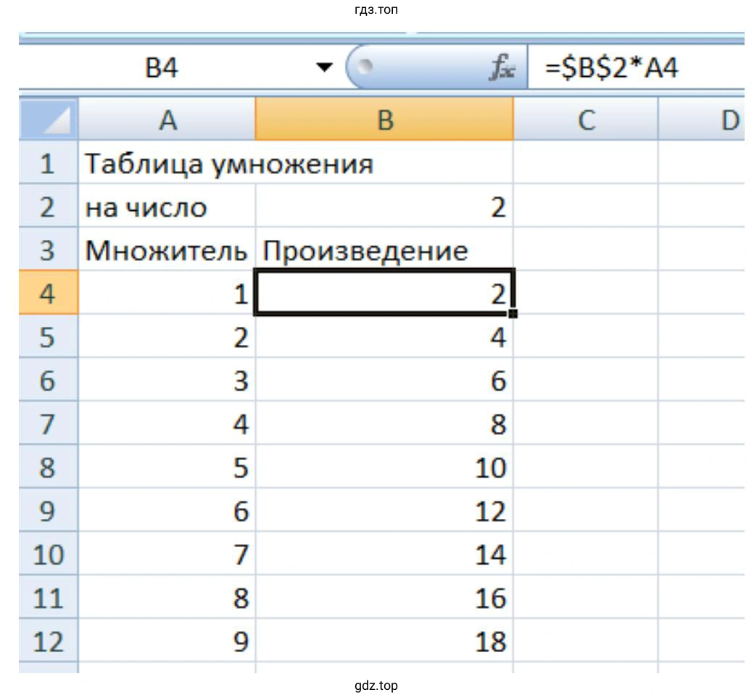This screenshot has height=700, width=754.
Task: Select row 12 header
Action: pos(48,642)
